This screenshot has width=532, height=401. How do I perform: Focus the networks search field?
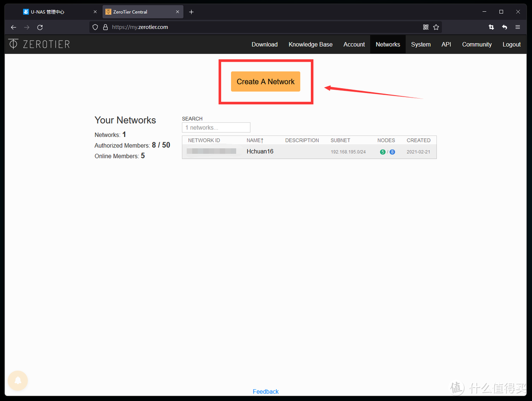tap(216, 128)
